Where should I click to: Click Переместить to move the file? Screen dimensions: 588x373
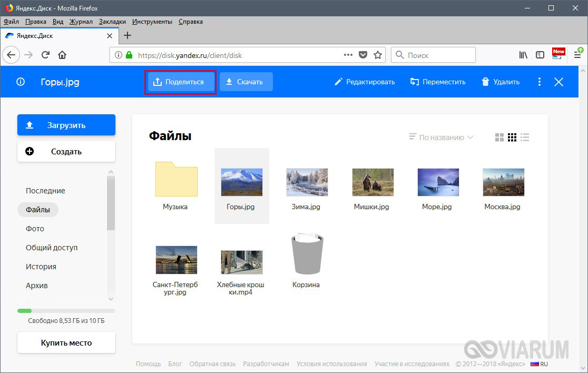coord(438,82)
